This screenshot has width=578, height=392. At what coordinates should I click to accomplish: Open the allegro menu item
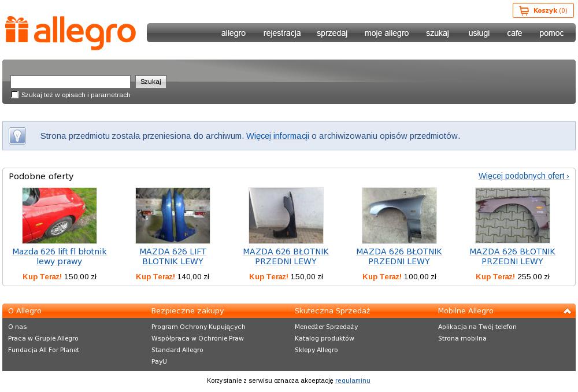(x=234, y=33)
